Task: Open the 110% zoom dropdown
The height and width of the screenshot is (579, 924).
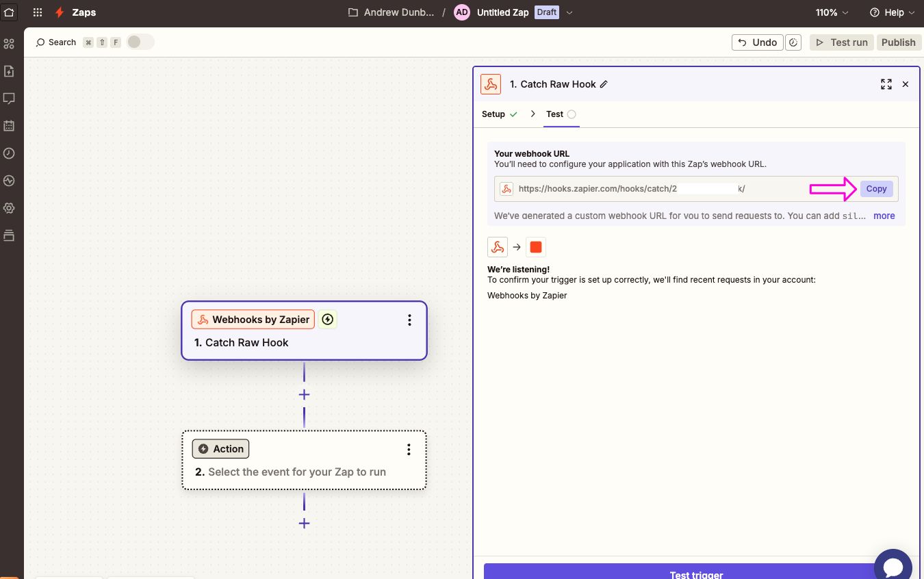Action: coord(832,12)
